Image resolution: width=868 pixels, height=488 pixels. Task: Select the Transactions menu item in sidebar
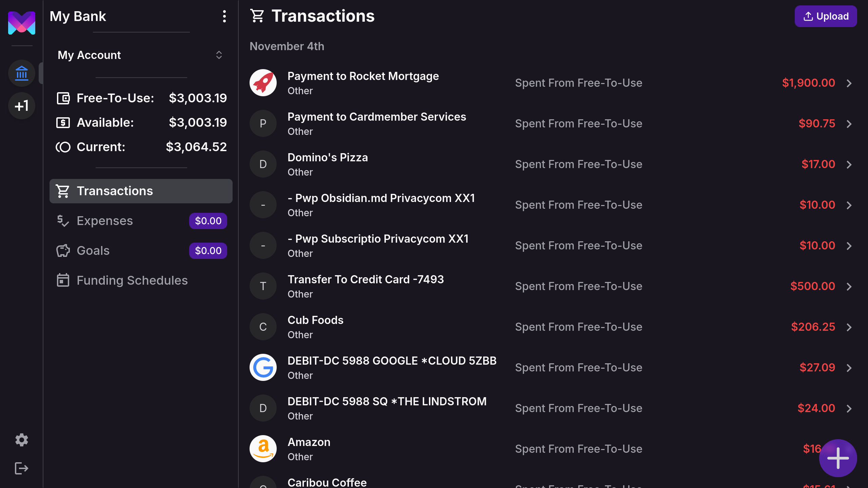141,191
